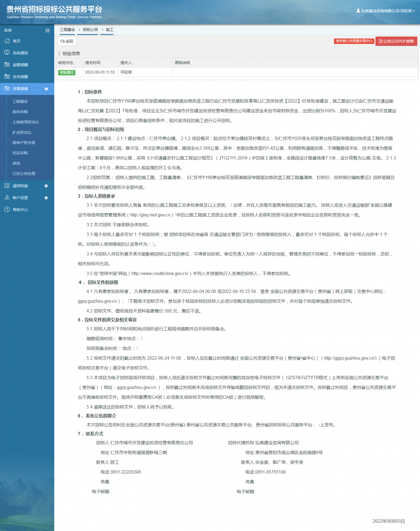This screenshot has height=531, width=420.
Task: Select 已发公告处理 in the sidebar
Action: pyautogui.click(x=24, y=174)
